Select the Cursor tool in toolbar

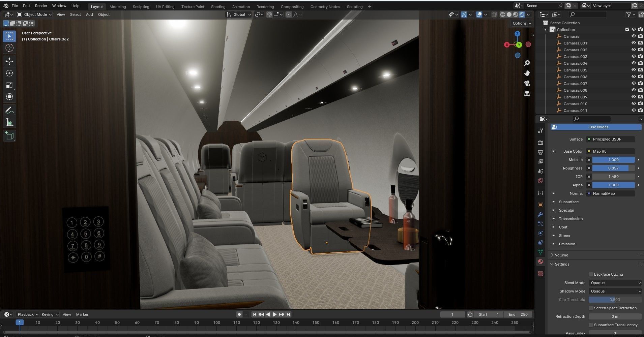(9, 48)
